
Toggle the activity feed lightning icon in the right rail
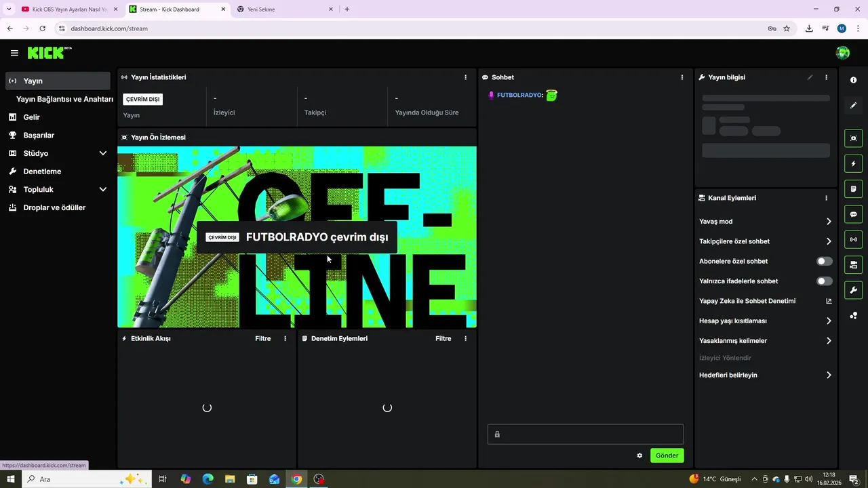click(x=853, y=163)
